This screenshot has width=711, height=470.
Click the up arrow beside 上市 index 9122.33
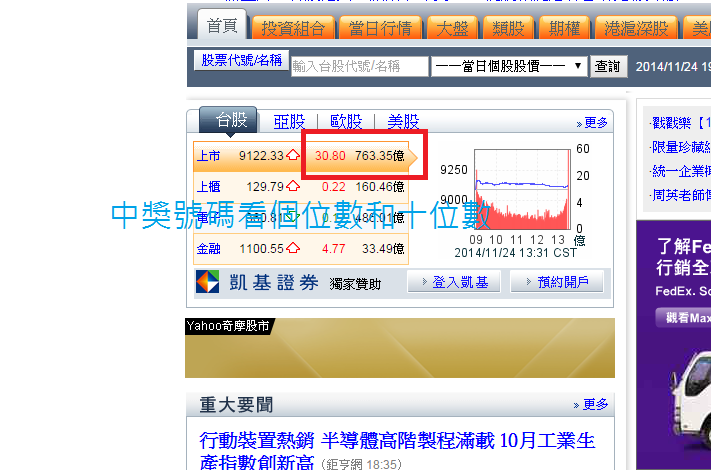coord(293,156)
